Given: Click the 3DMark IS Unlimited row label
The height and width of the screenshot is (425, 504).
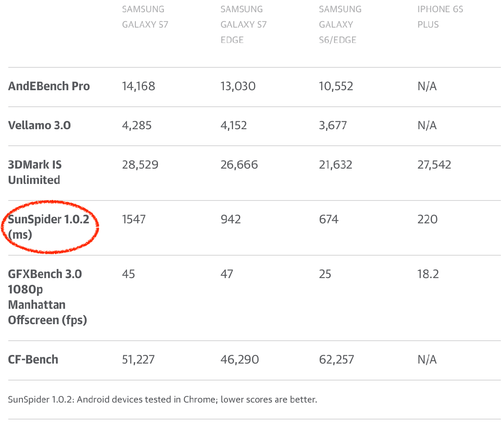Looking at the screenshot, I should point(35,172).
